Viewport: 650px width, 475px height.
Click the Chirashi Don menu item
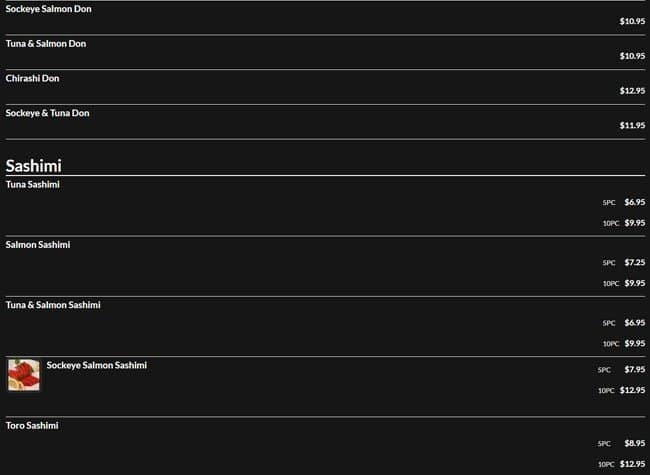click(33, 78)
